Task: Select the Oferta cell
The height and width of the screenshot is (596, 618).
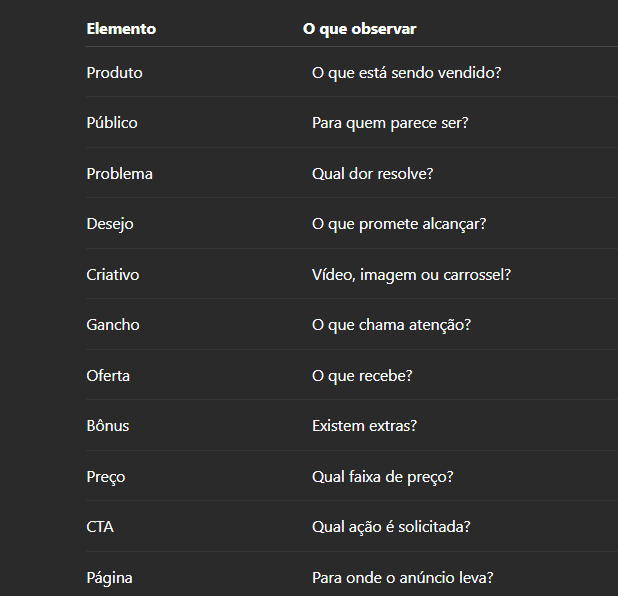Action: (108, 375)
